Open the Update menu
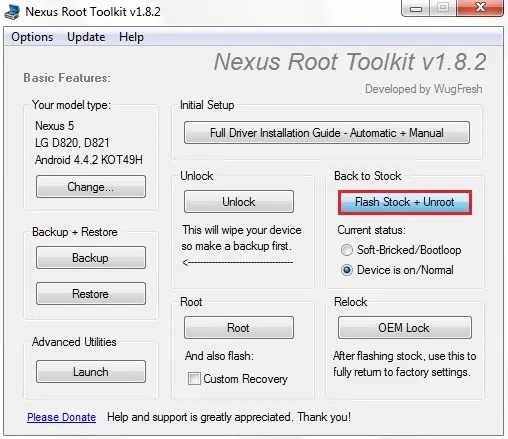The height and width of the screenshot is (439, 508). tap(86, 37)
